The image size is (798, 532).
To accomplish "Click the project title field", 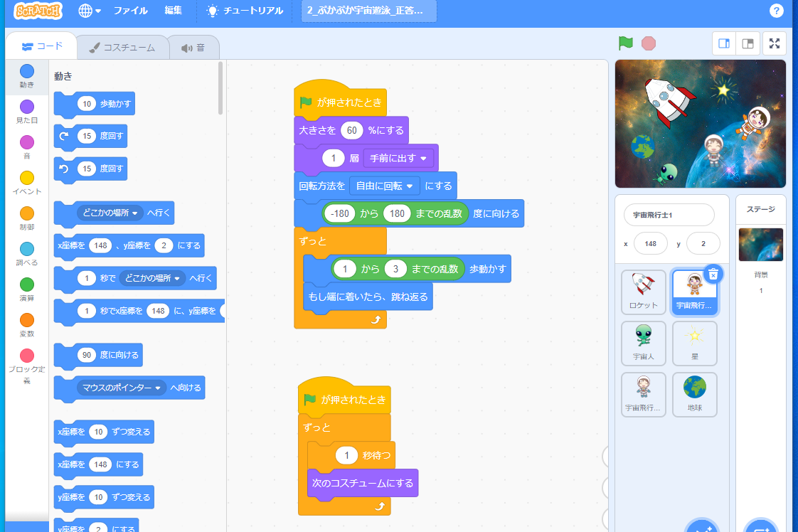I will click(369, 11).
